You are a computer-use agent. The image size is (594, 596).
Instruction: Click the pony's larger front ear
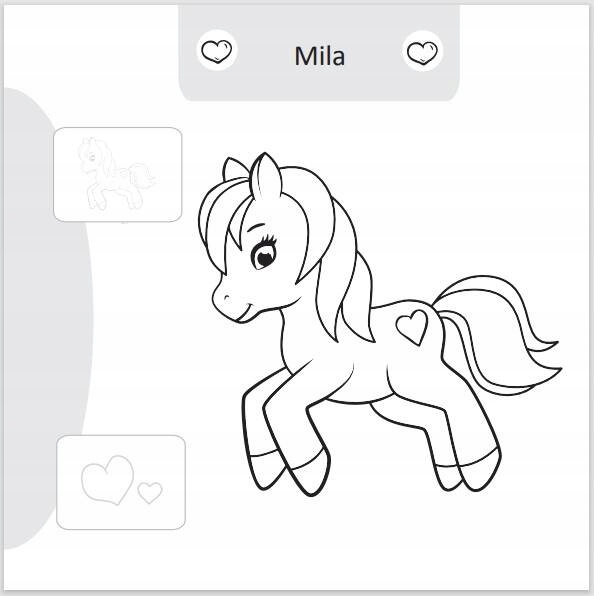266,176
